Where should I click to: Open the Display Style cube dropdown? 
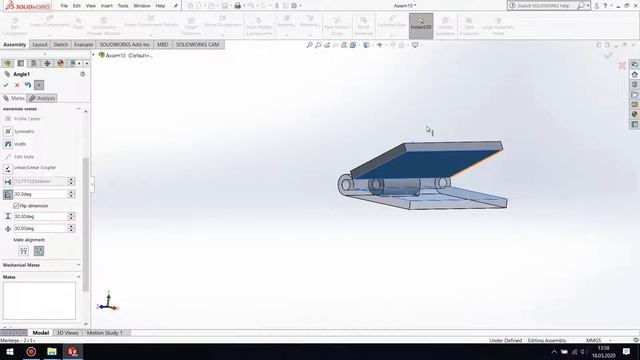[x=367, y=45]
